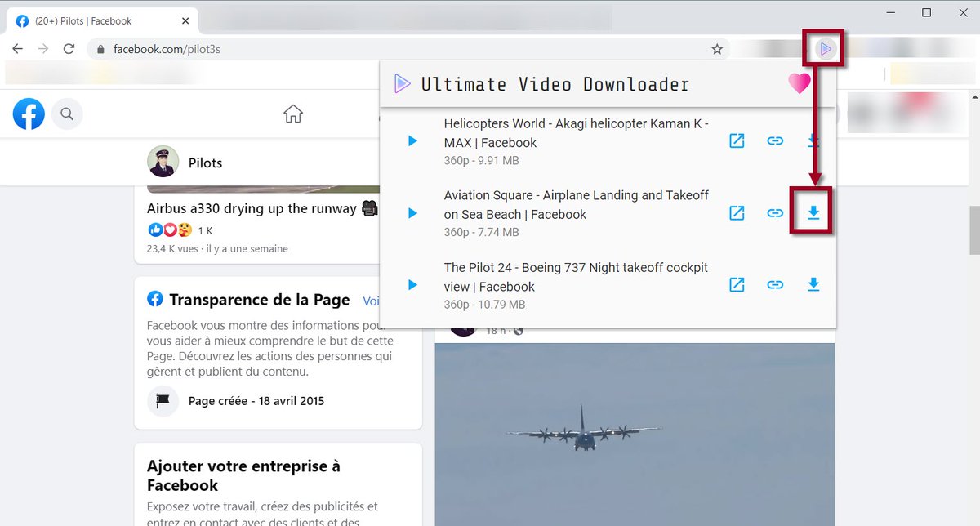The height and width of the screenshot is (526, 980).
Task: Click the pink heart in downloader header
Action: 800,83
